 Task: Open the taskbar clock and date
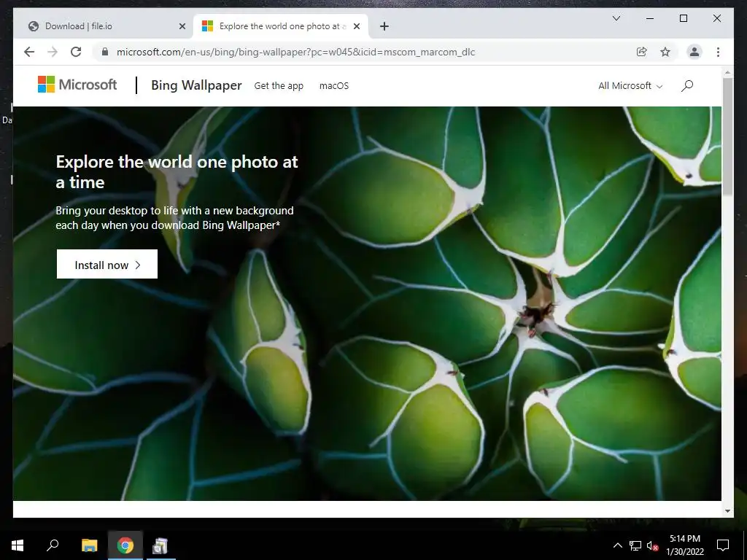(x=685, y=545)
